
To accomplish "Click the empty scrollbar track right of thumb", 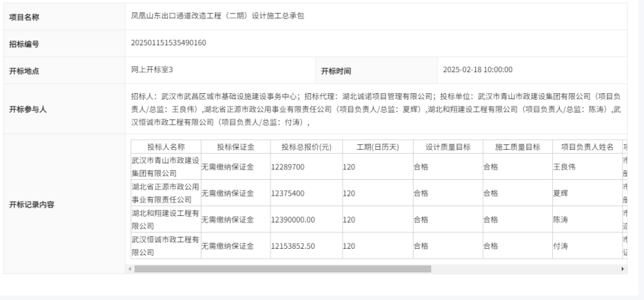I will click(x=525, y=268).
